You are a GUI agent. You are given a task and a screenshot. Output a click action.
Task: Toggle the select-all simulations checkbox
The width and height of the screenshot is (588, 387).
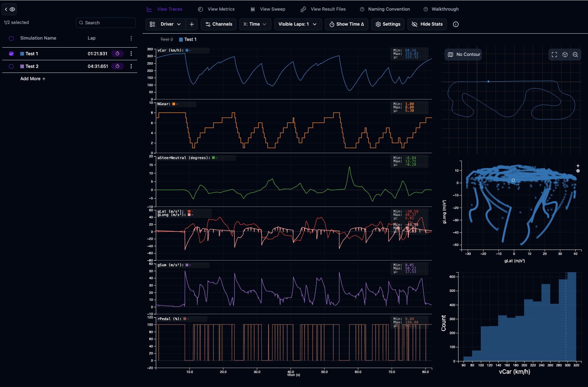[11, 38]
